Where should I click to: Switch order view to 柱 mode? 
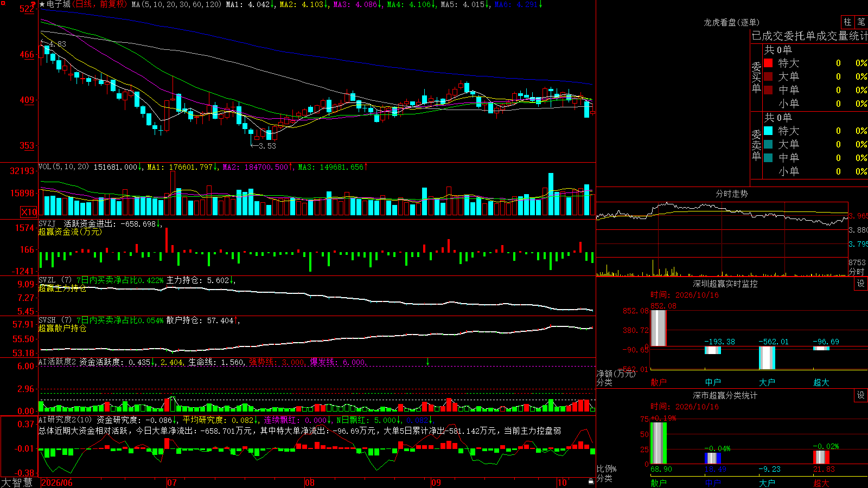(847, 22)
